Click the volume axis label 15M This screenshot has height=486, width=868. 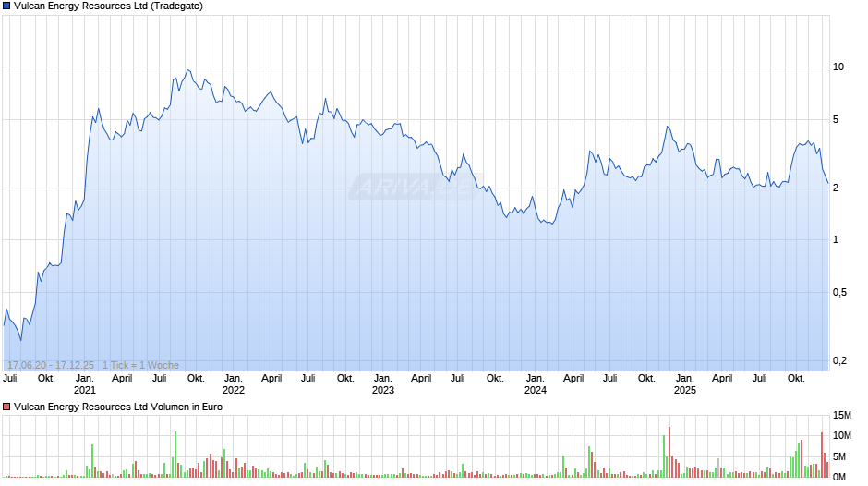click(841, 415)
